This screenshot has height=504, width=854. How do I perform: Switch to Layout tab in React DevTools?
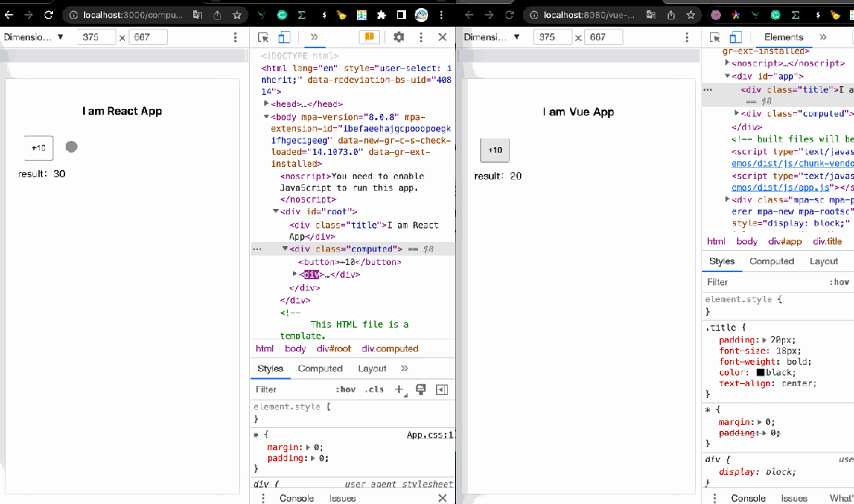click(372, 369)
